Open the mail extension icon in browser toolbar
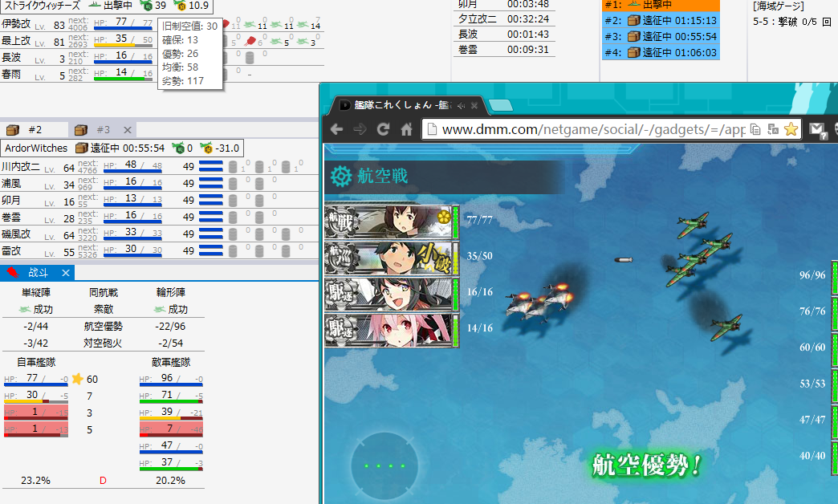This screenshot has height=504, width=838. 816,128
